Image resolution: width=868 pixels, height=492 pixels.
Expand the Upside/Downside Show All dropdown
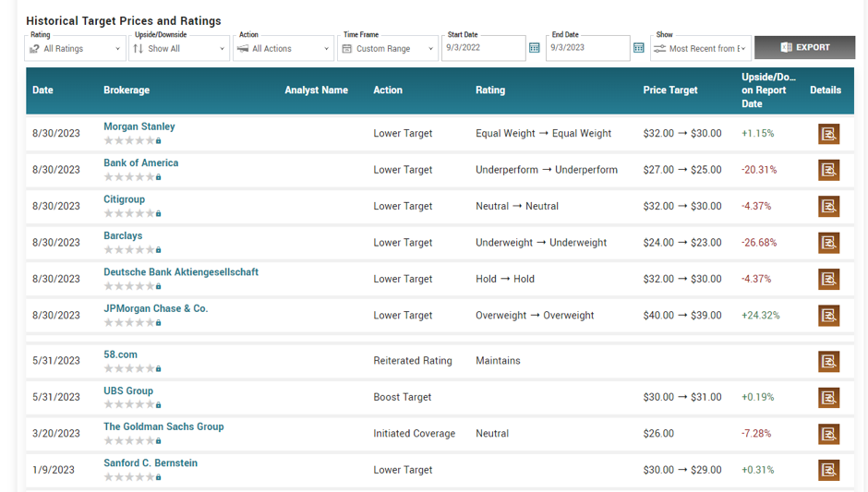[179, 49]
